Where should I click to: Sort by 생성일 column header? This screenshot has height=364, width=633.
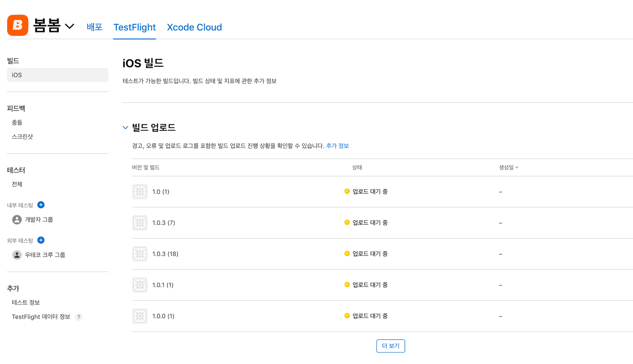(508, 167)
